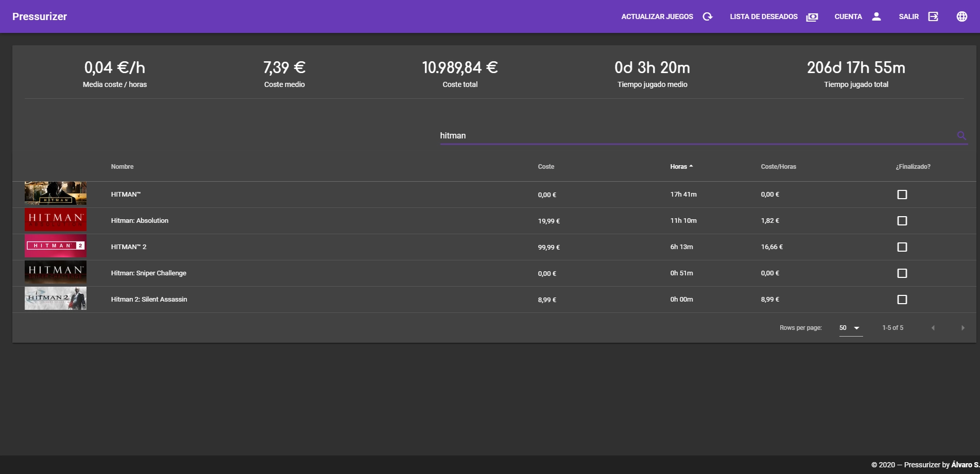The width and height of the screenshot is (980, 474).
Task: Click the 1,82 € cost per hour cell
Action: [x=770, y=221]
